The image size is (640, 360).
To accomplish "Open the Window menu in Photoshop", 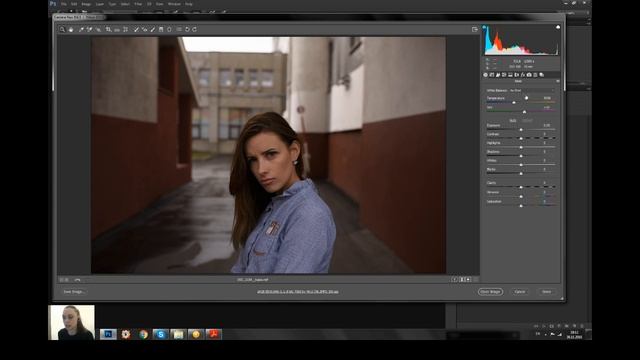I will tap(174, 4).
